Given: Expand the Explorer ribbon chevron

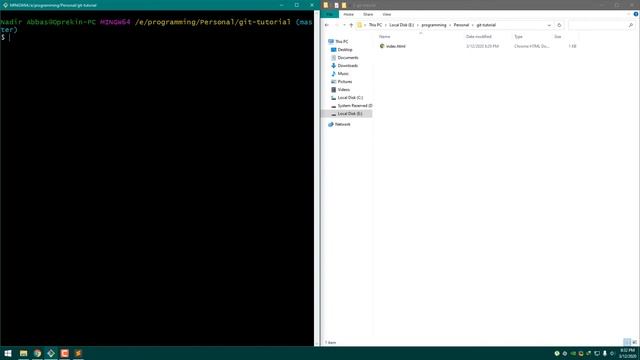Looking at the screenshot, I should (x=628, y=14).
